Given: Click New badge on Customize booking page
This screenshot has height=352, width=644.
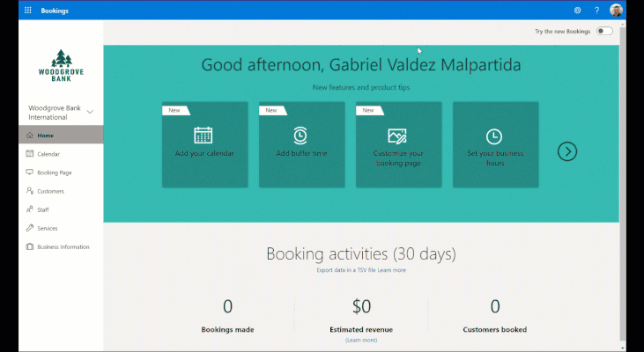Looking at the screenshot, I should coord(369,110).
